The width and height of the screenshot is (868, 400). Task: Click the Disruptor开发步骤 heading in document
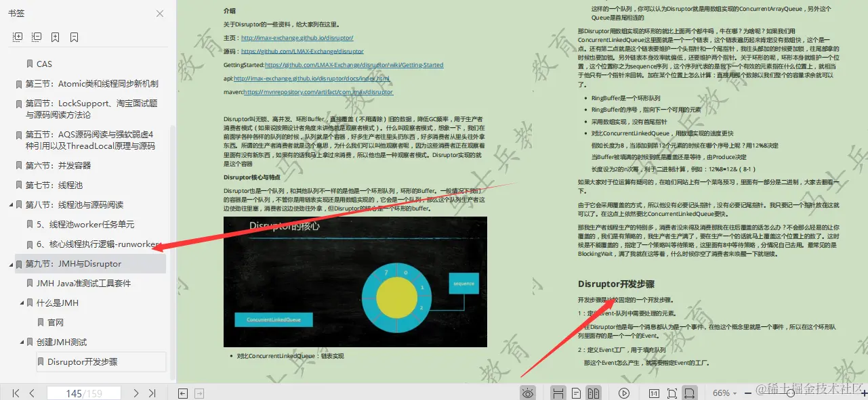(616, 284)
